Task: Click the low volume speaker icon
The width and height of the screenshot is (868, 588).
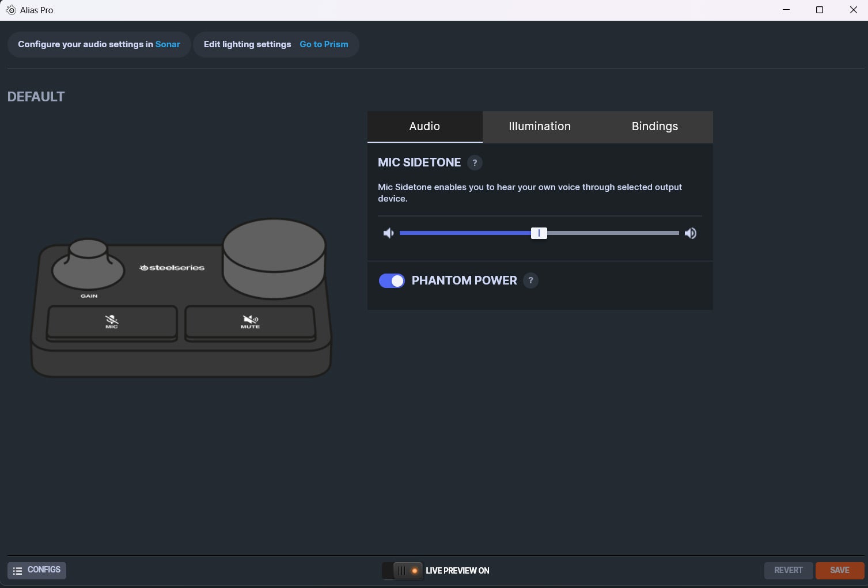Action: 389,233
